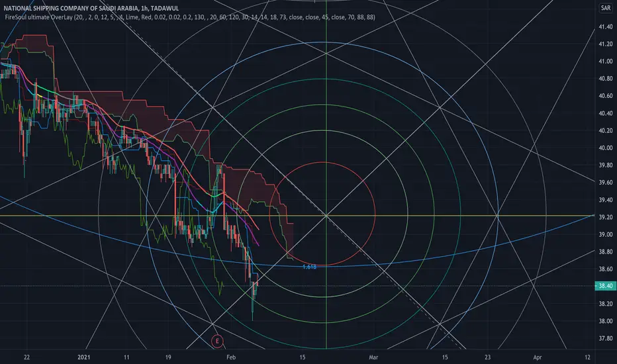Click the 40.00 price axis label

(606, 148)
